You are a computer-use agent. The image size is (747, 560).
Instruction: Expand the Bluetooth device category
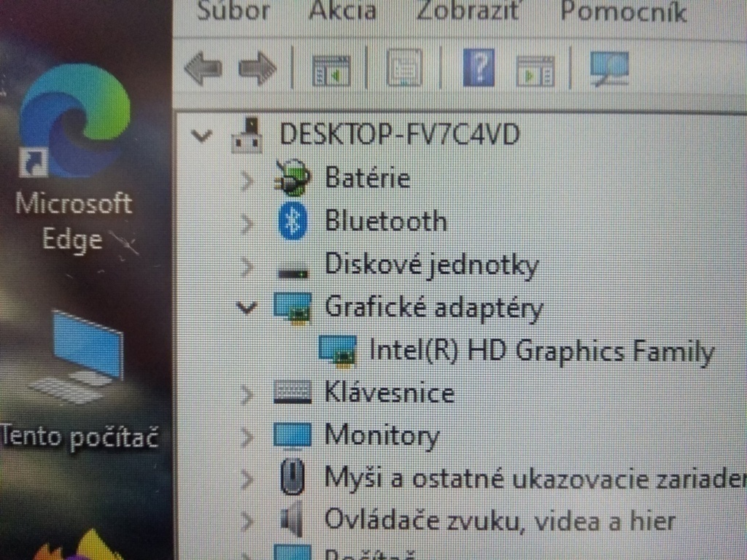[x=247, y=222]
